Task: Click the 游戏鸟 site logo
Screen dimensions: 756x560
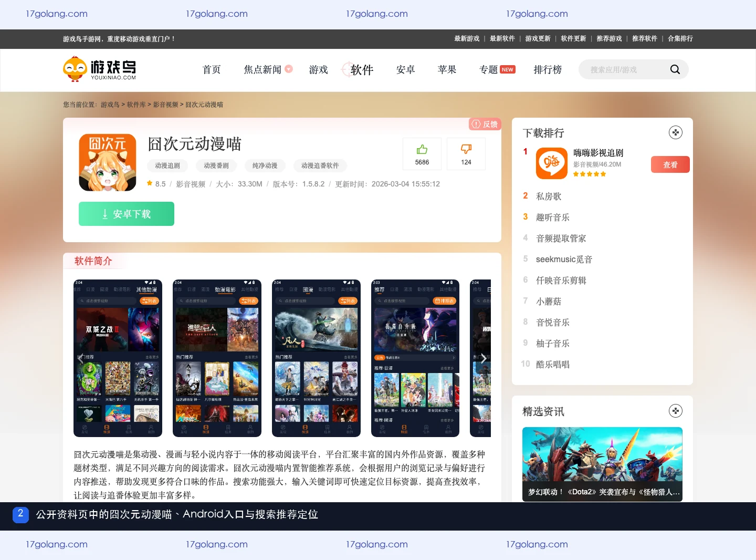Action: click(99, 69)
